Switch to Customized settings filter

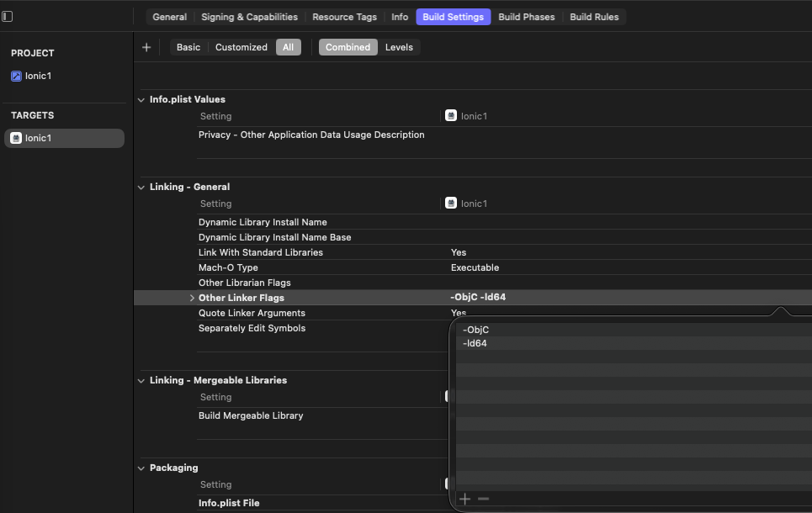point(241,48)
